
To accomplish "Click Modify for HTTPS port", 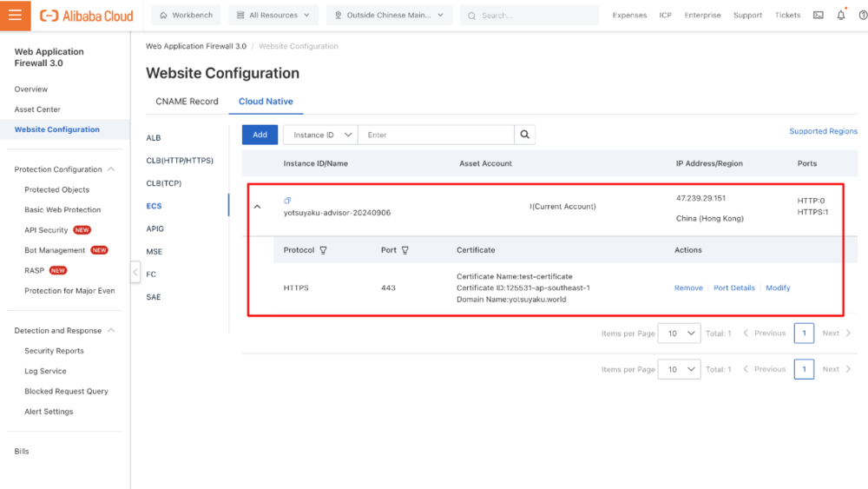I will (778, 288).
